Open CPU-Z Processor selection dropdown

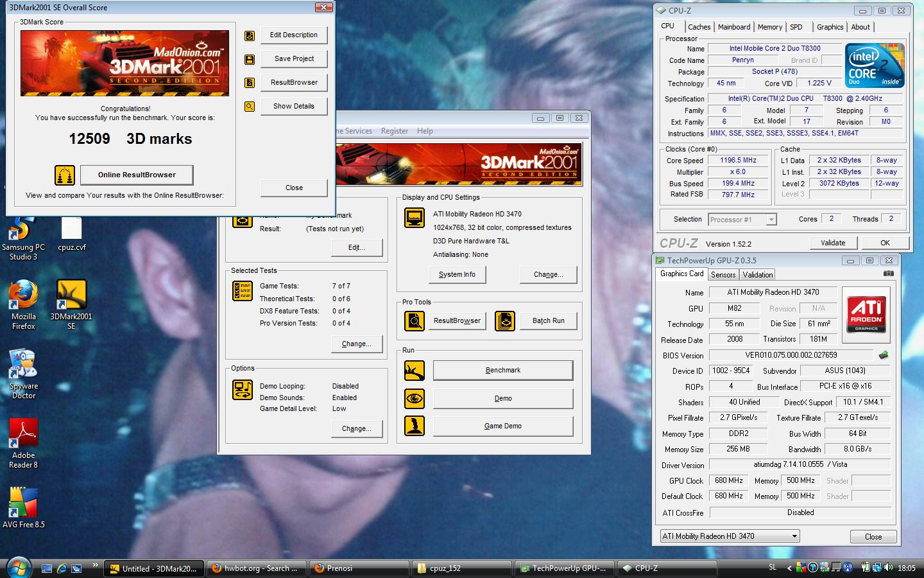coord(742,220)
